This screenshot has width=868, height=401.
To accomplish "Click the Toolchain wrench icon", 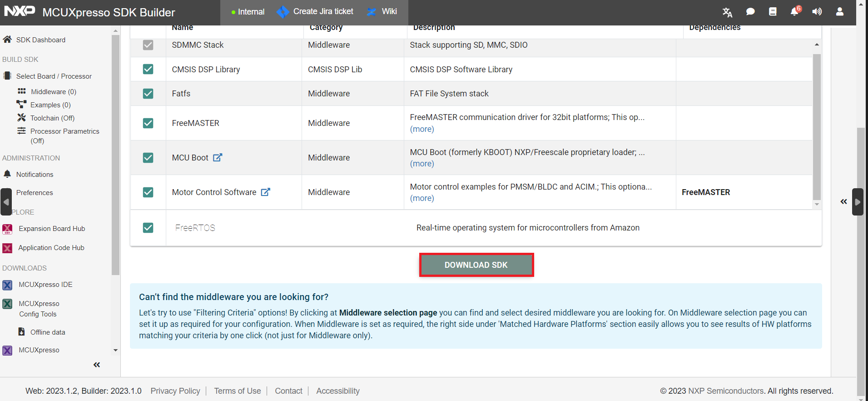I will pos(21,118).
